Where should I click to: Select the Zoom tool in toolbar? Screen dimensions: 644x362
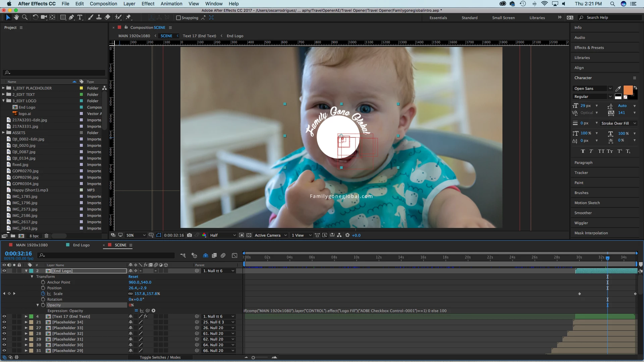coord(25,17)
